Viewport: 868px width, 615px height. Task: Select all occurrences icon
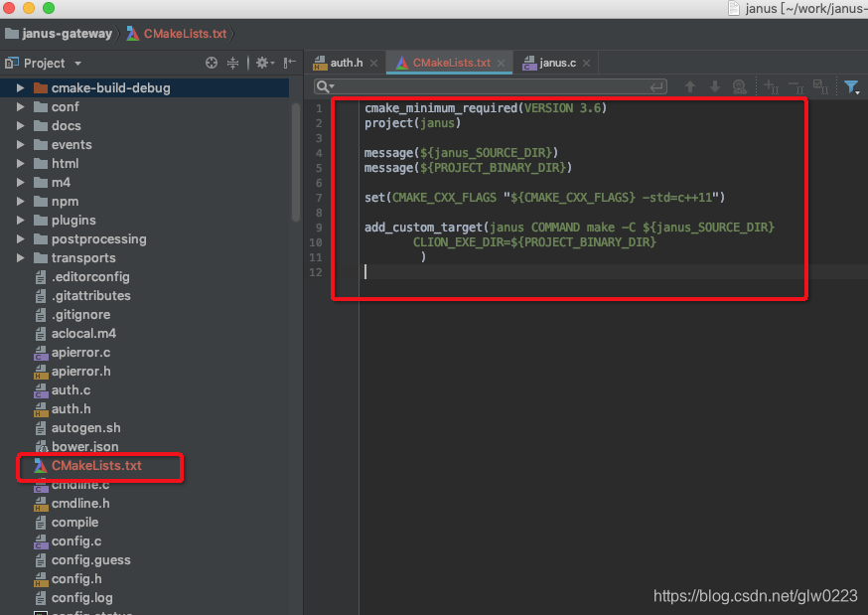[x=820, y=86]
